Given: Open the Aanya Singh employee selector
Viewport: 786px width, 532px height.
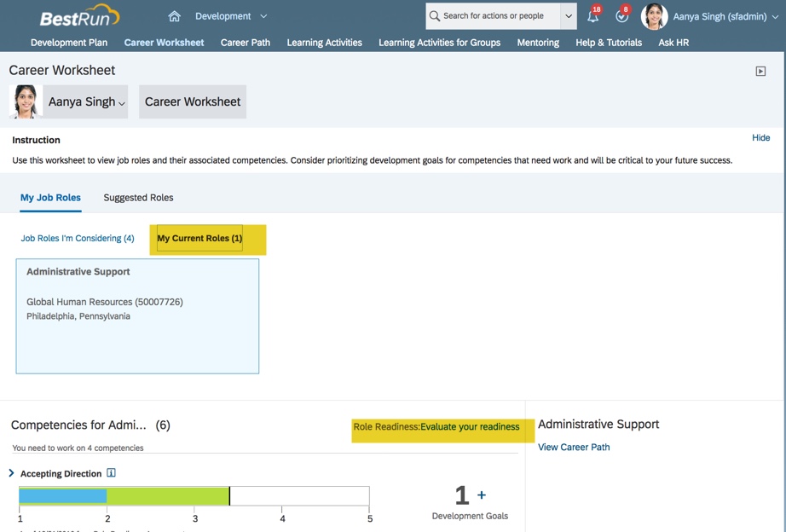Looking at the screenshot, I should (85, 102).
